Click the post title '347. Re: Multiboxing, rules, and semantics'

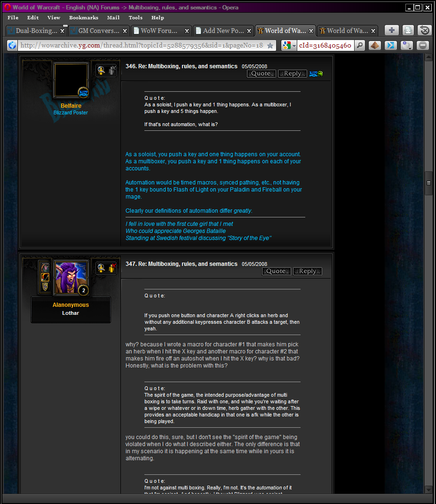pyautogui.click(x=182, y=264)
